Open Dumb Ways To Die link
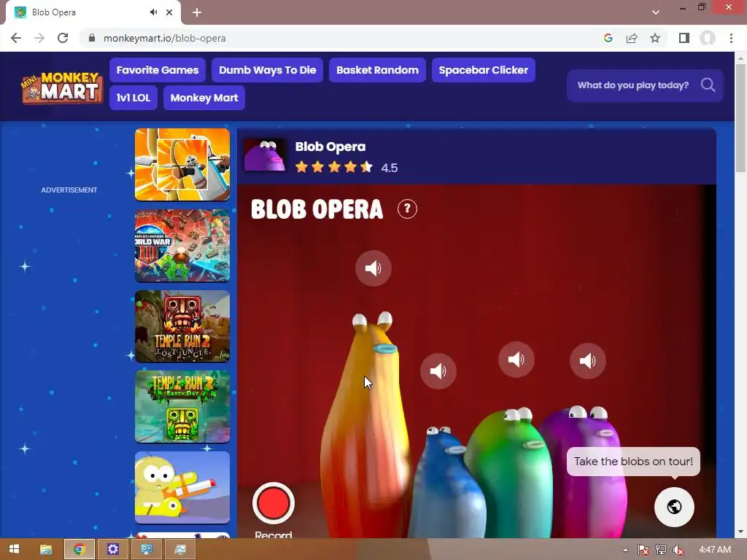 click(267, 70)
